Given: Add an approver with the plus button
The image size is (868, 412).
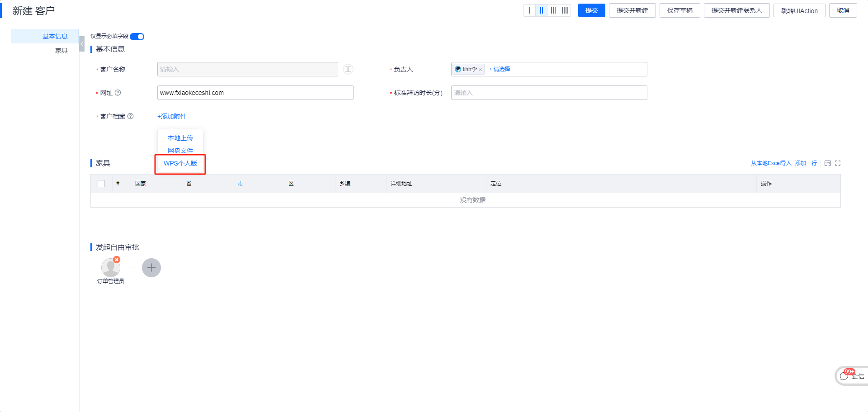Looking at the screenshot, I should pyautogui.click(x=151, y=268).
